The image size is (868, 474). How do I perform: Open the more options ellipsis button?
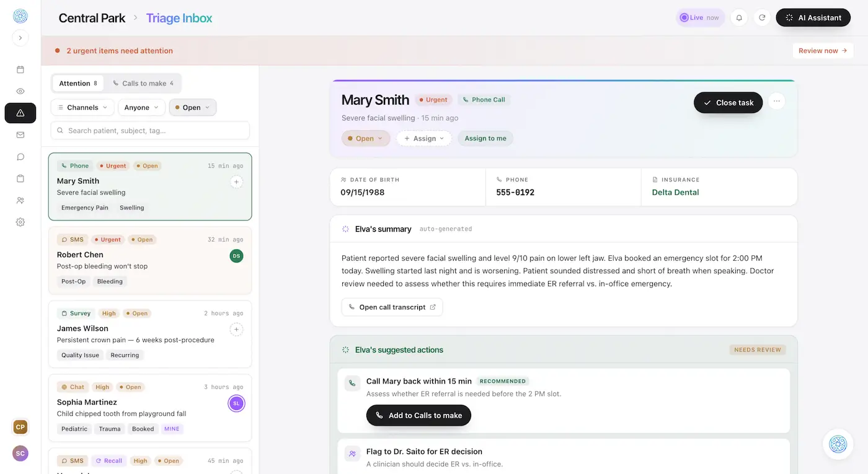tap(777, 101)
